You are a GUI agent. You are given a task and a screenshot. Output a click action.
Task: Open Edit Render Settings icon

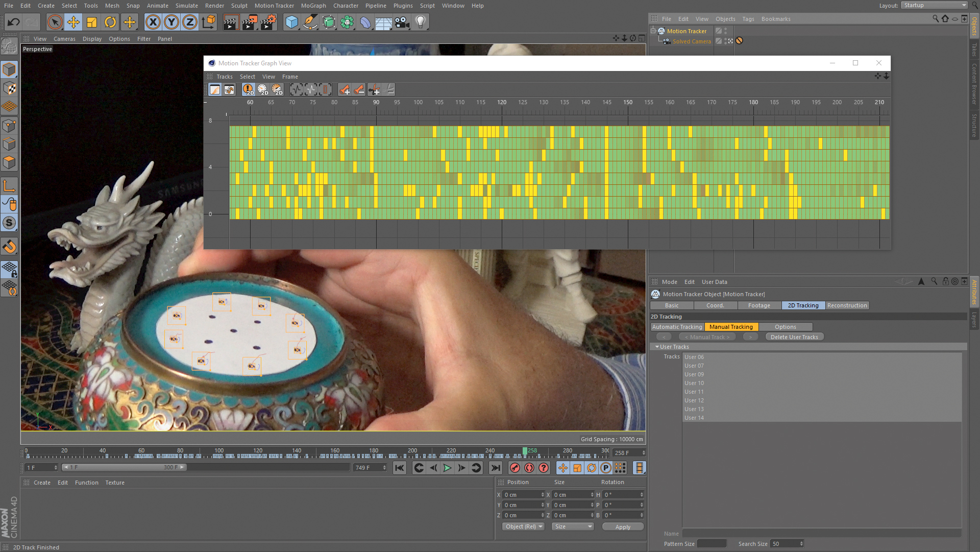(x=268, y=22)
